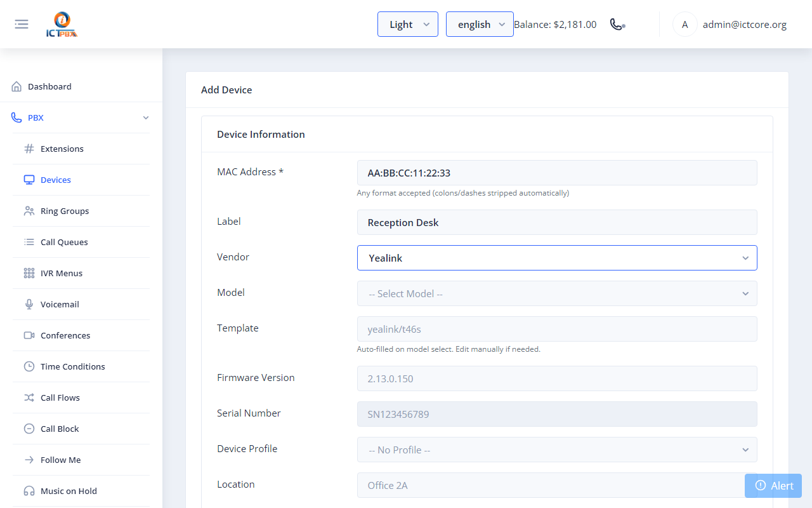Viewport: 812px width, 508px height.
Task: Click the Add Device heading
Action: pos(226,90)
